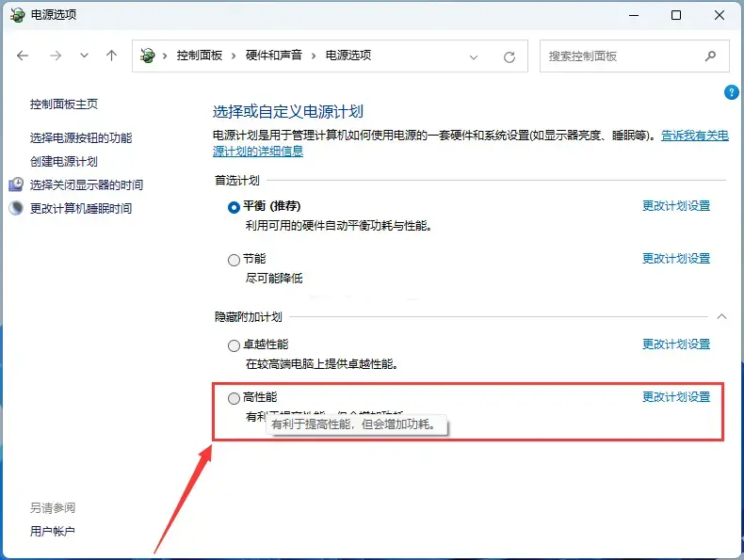Select the 卓越性能 radio button
Viewport: 744px width, 560px height.
pyautogui.click(x=234, y=345)
